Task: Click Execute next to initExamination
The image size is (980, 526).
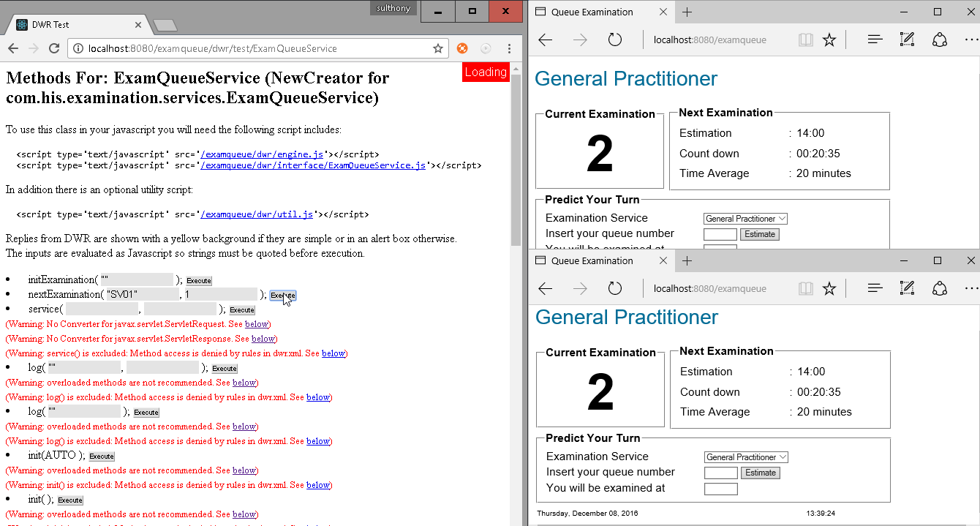Action: click(198, 281)
